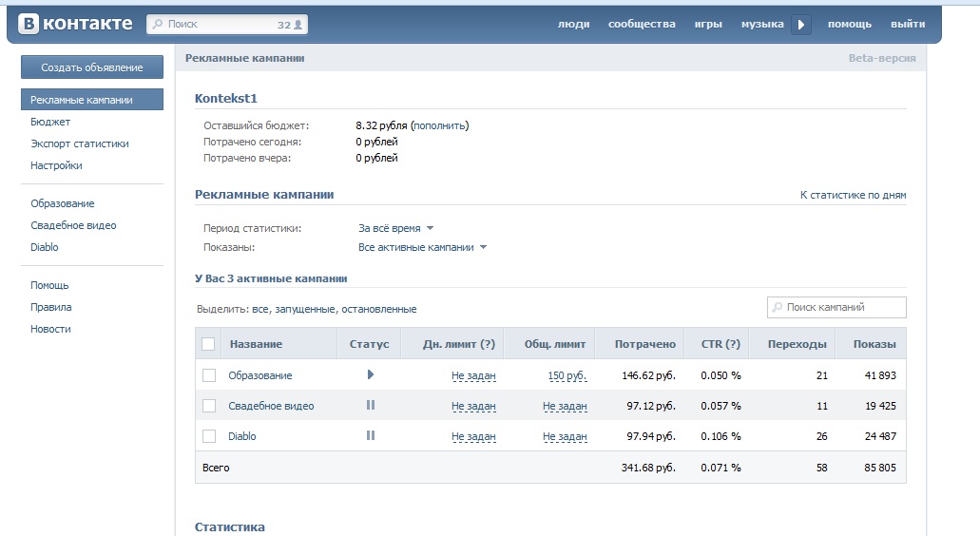Click the Поиск кампаний input field
Viewport: 980px width, 536px height.
pyautogui.click(x=836, y=307)
